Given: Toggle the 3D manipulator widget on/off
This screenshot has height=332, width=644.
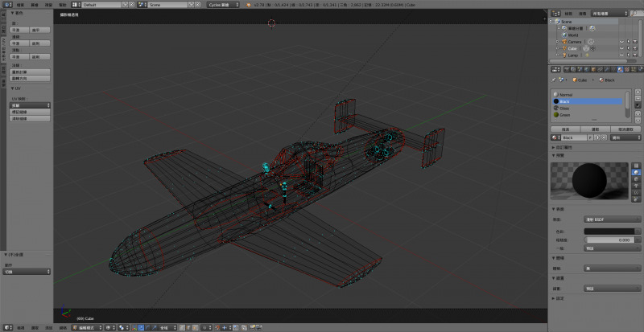Looking at the screenshot, I should point(134,328).
